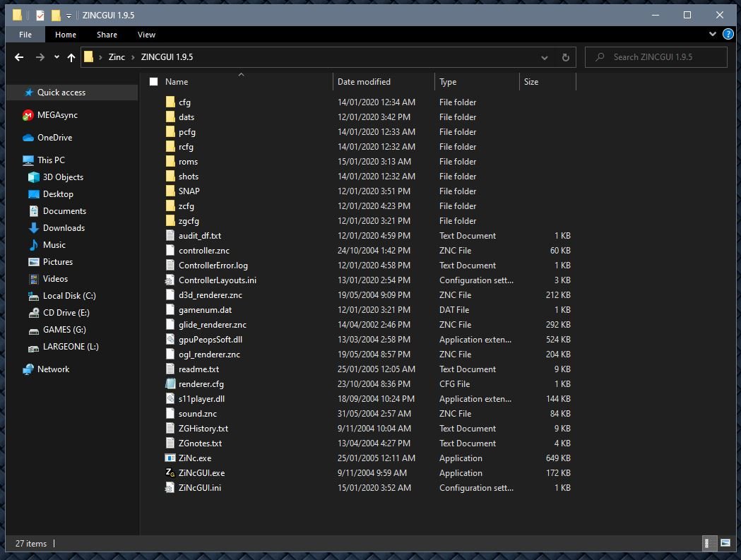Select the d3d_renderer.znc file name
Viewport: 741px width, 560px height.
(211, 295)
